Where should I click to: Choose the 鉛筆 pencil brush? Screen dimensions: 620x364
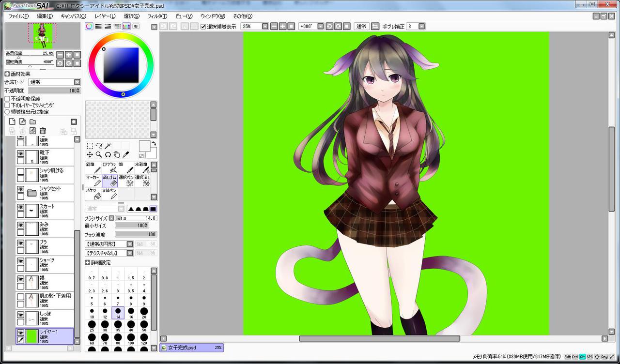click(93, 167)
